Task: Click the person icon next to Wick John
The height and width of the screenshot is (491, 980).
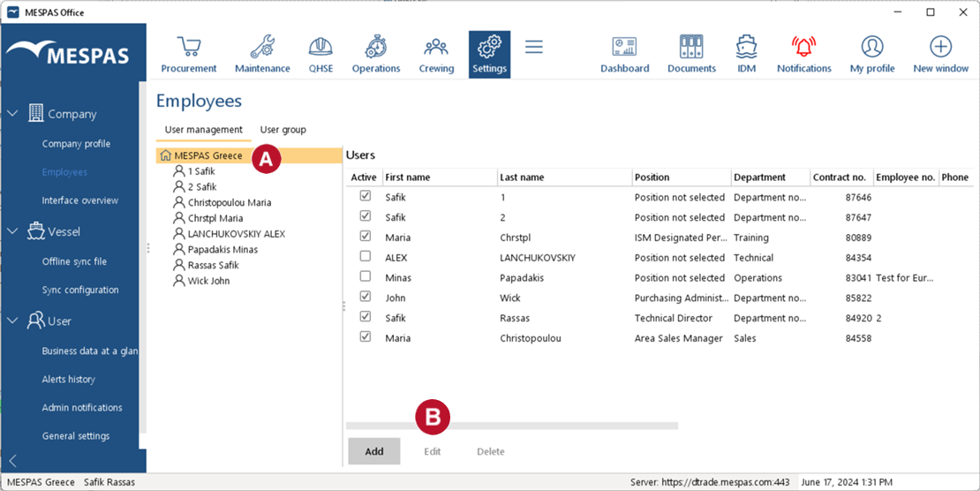Action: 179,281
